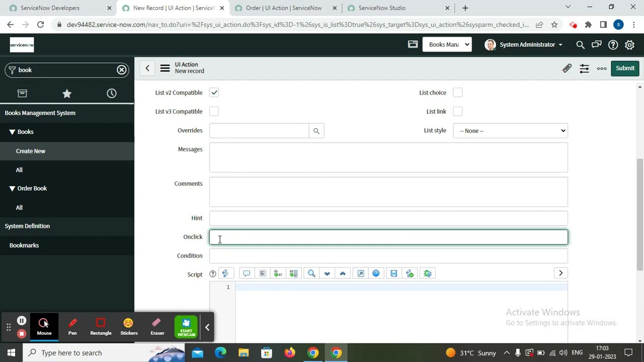Select the recorder Rectangle tool
The width and height of the screenshot is (644, 362).
click(x=101, y=327)
